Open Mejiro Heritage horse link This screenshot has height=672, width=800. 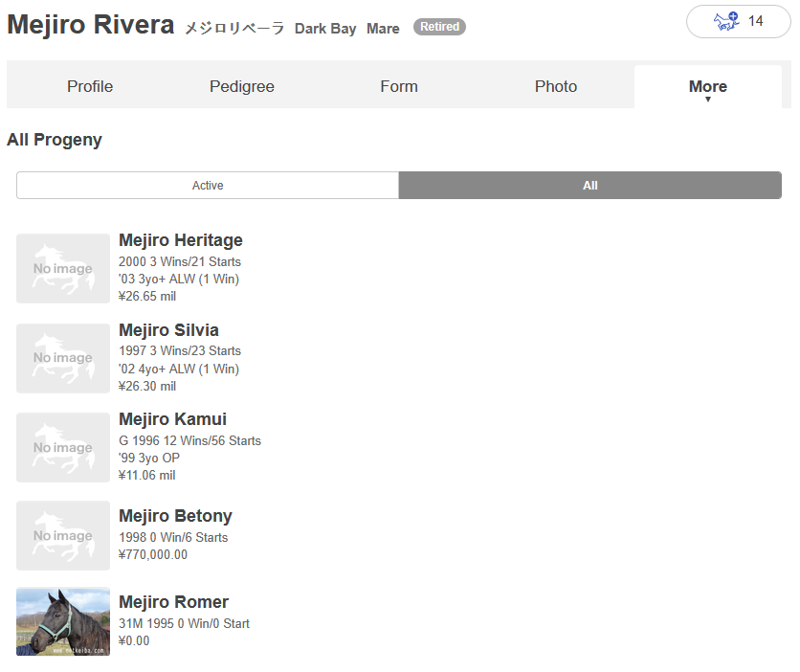click(x=181, y=240)
